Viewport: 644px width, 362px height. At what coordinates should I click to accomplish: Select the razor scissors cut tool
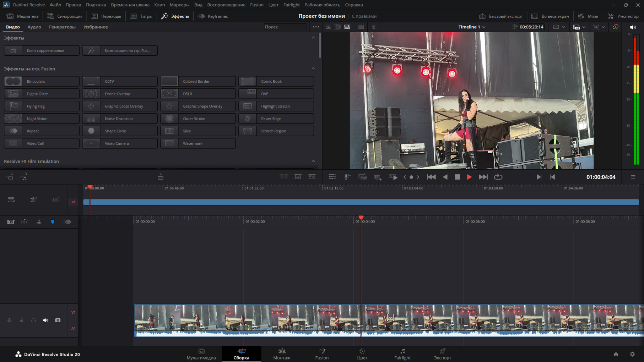39,222
